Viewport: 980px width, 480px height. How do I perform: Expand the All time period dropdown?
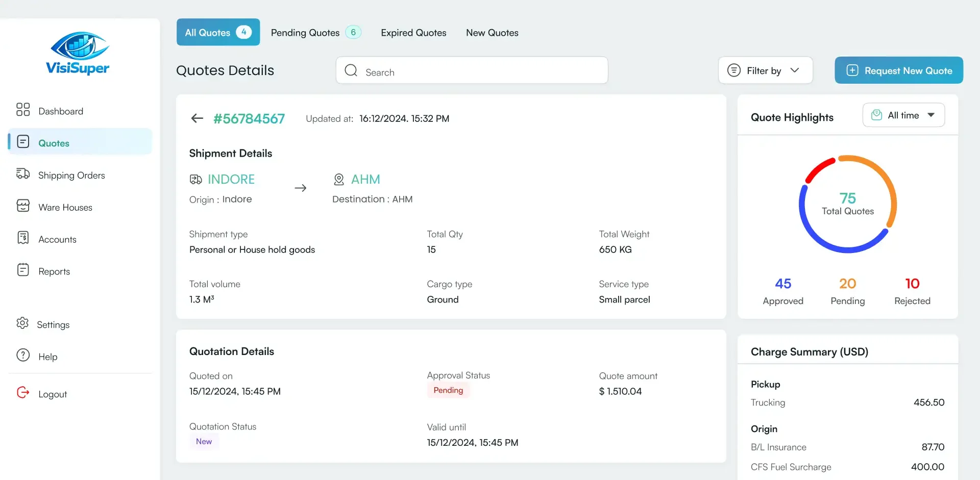coord(903,115)
